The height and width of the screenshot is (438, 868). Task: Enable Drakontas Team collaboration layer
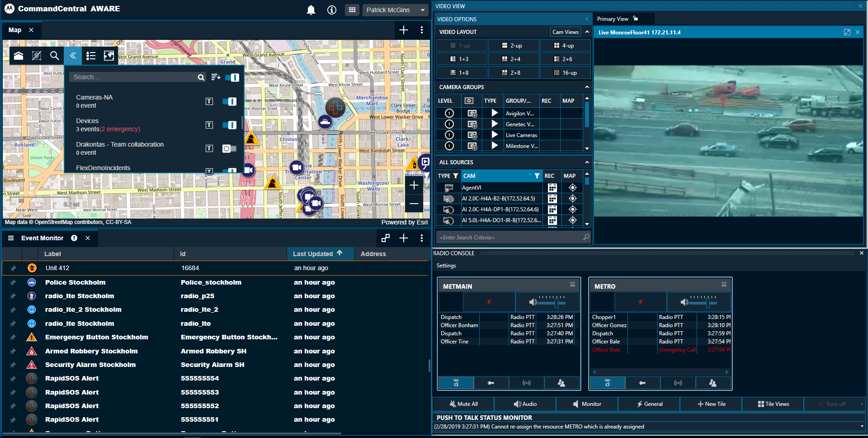(230, 148)
